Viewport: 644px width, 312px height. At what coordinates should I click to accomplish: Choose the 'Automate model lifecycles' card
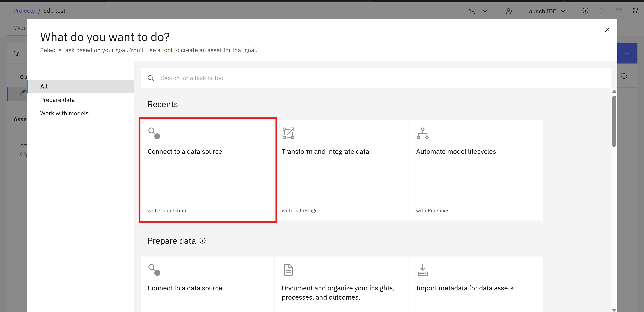point(476,170)
